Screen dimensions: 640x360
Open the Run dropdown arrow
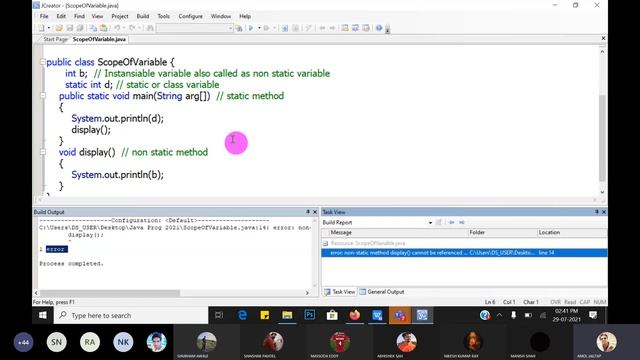(259, 28)
